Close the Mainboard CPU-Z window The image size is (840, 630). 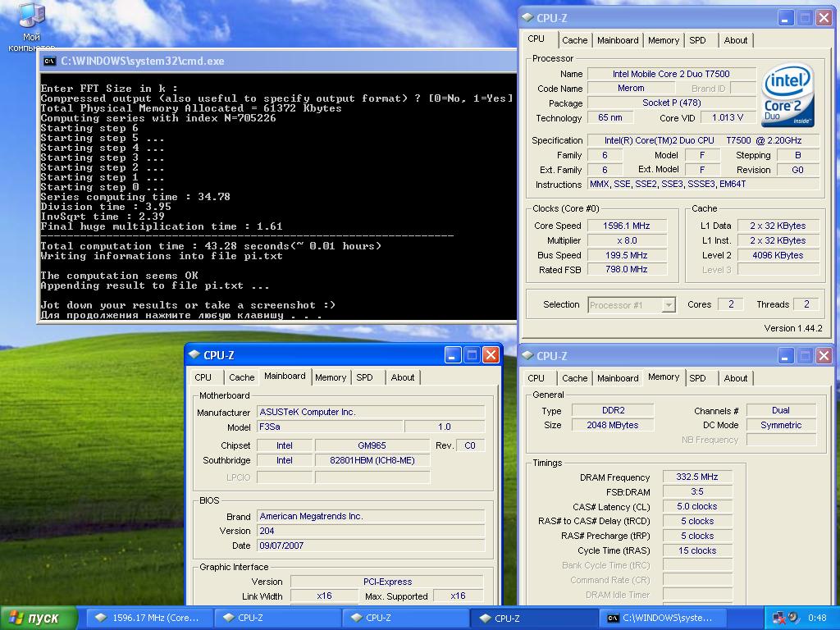[x=491, y=354]
